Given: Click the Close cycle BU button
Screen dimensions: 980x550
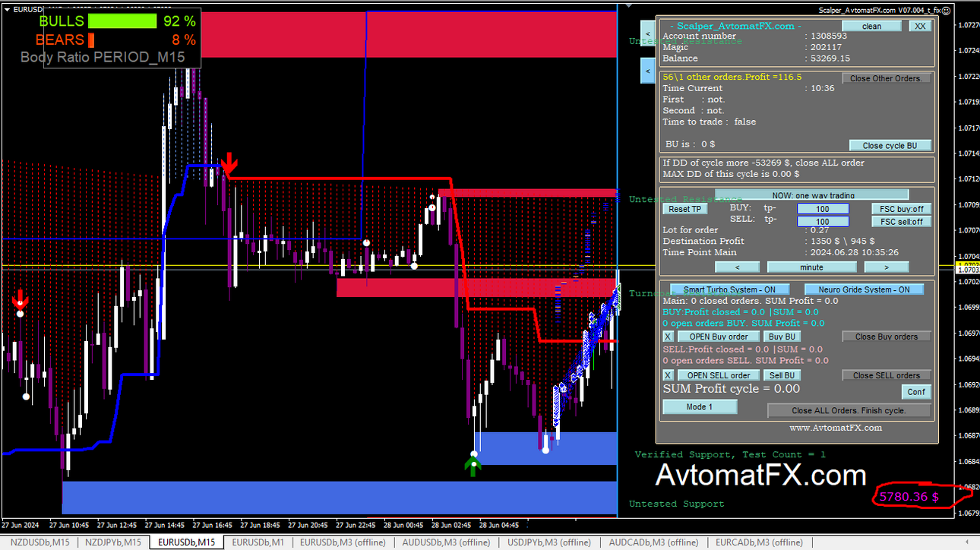Looking at the screenshot, I should tap(890, 145).
